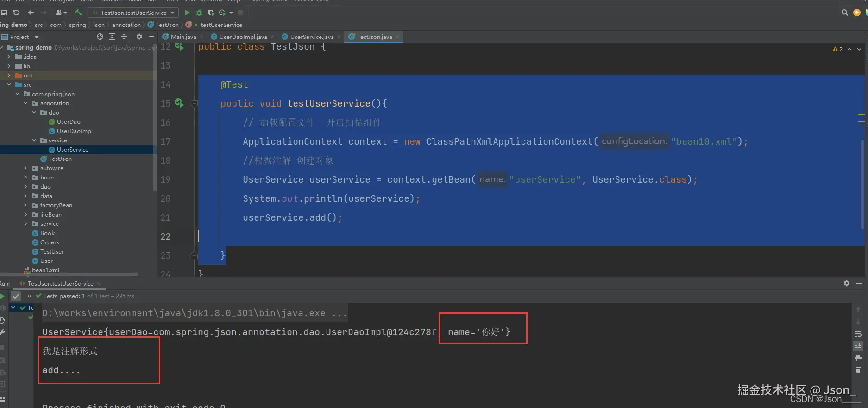Switch to the UserService.java tab
Image resolution: width=868 pixels, height=408 pixels.
(312, 37)
